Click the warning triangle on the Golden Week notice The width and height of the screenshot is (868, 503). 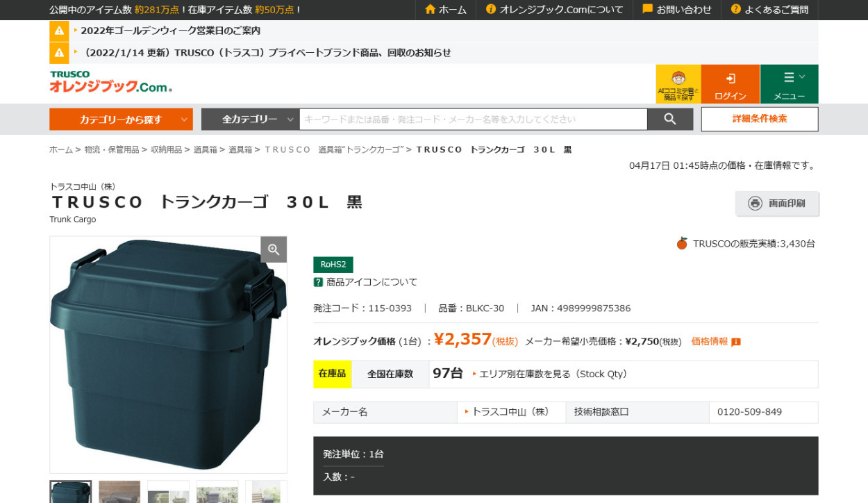tap(58, 31)
